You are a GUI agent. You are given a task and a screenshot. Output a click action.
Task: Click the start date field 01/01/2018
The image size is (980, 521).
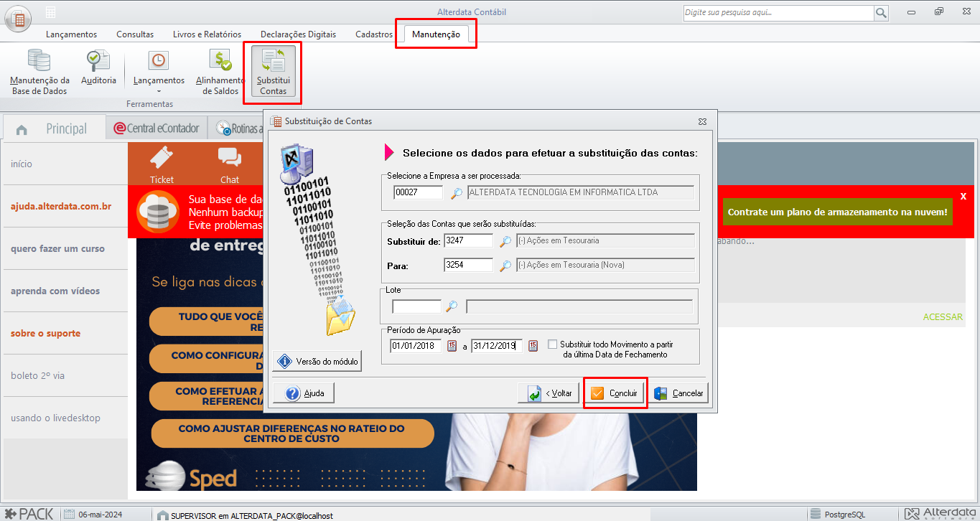pyautogui.click(x=416, y=346)
